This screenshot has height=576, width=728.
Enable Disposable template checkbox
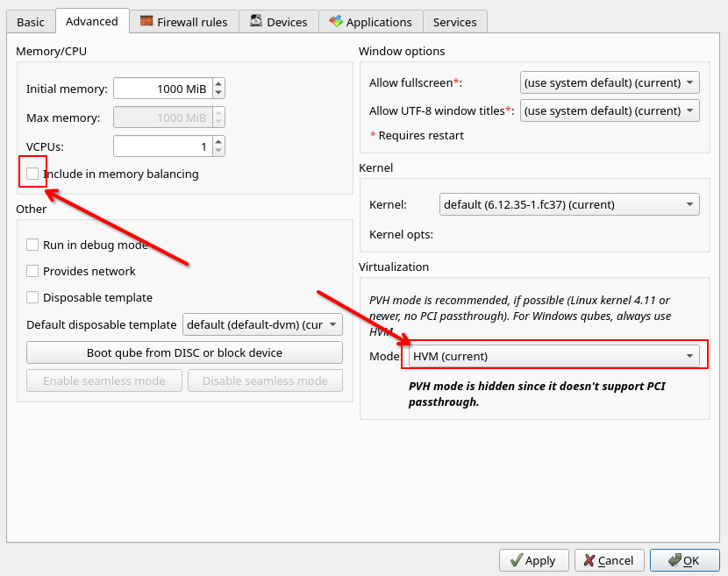click(32, 297)
